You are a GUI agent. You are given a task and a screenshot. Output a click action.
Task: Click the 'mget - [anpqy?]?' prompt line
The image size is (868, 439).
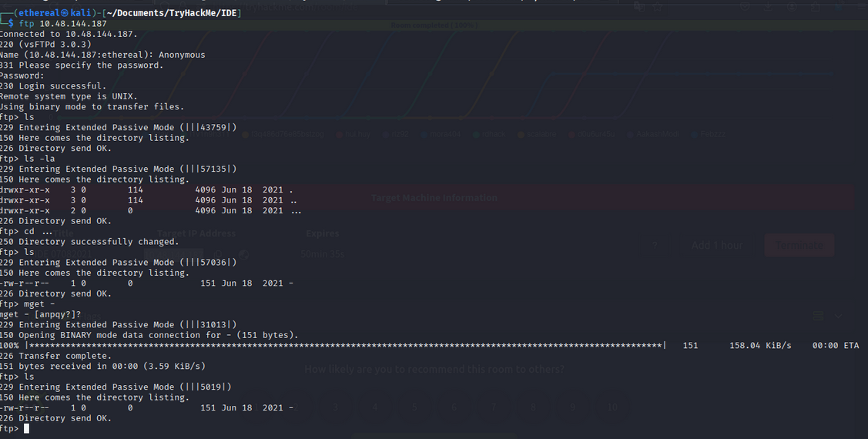pos(41,314)
